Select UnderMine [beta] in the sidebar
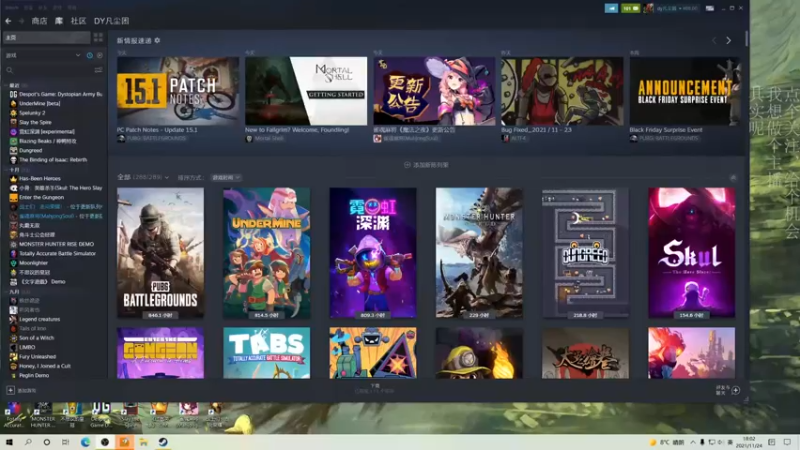Viewport: 800px width, 450px height. [x=35, y=104]
